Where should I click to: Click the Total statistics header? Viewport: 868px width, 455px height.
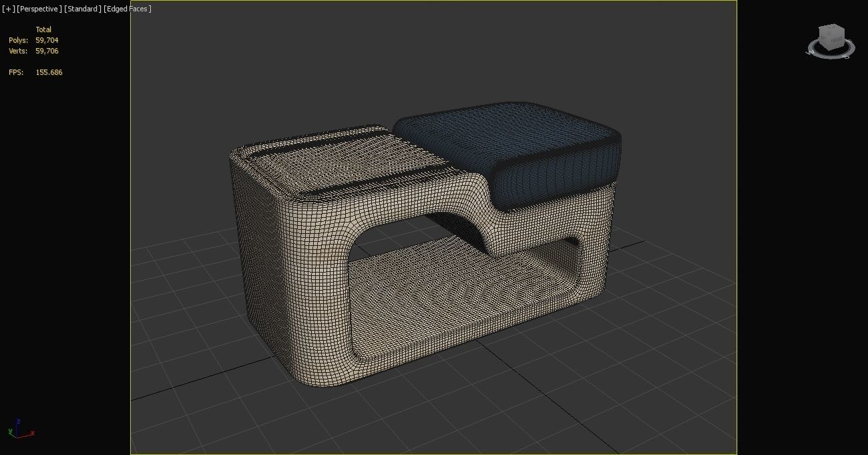click(x=43, y=29)
